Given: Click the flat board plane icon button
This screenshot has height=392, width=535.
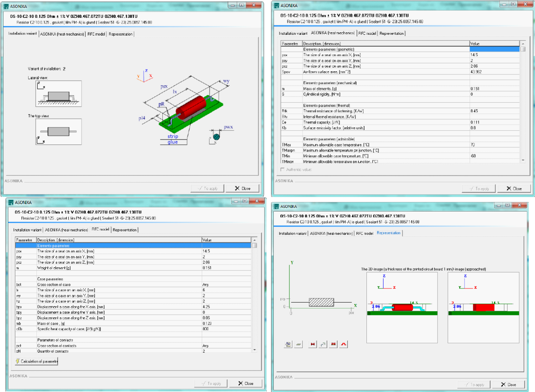Looking at the screenshot, I should [x=299, y=344].
